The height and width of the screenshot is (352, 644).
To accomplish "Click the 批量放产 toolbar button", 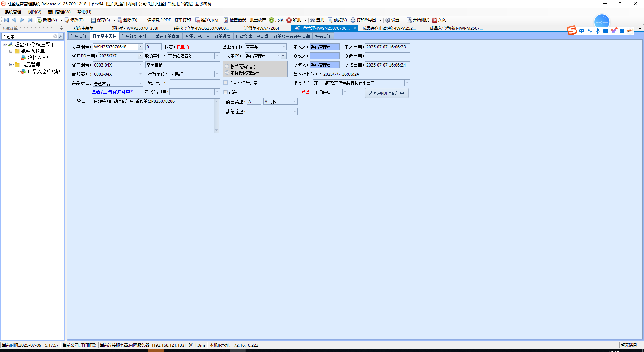I will [x=258, y=20].
